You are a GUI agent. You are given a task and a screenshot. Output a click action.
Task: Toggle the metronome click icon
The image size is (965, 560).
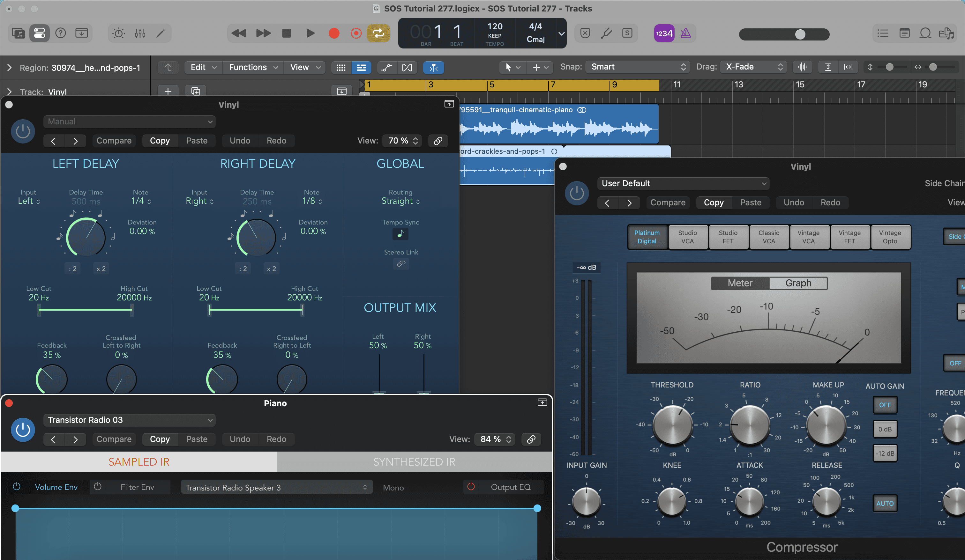685,33
